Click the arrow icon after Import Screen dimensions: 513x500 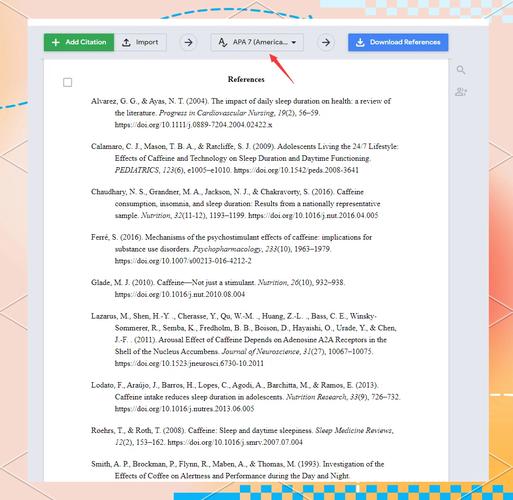click(x=188, y=43)
